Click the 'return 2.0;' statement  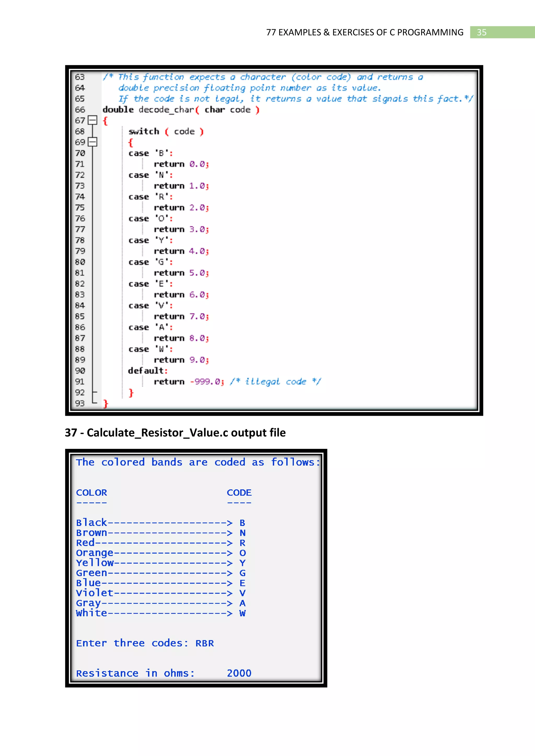pos(181,207)
